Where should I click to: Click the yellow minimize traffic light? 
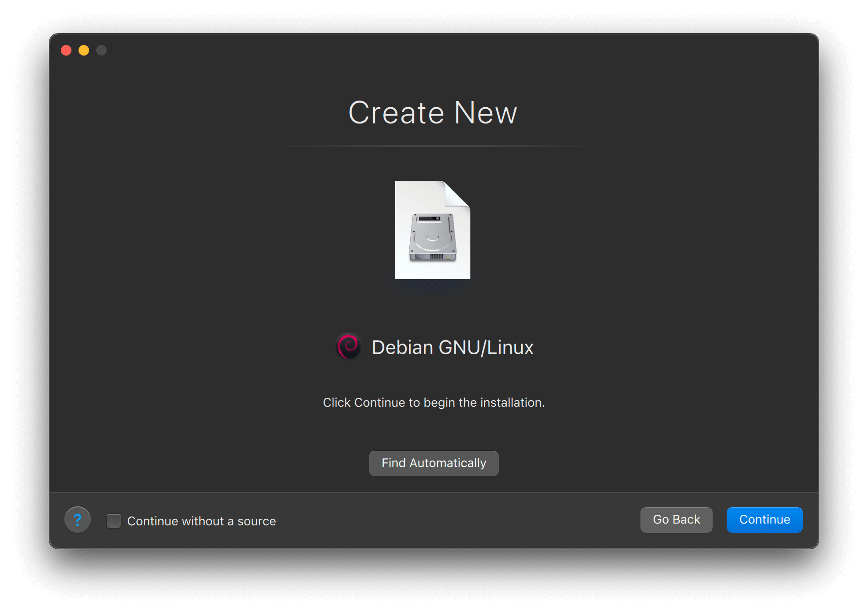(x=83, y=50)
